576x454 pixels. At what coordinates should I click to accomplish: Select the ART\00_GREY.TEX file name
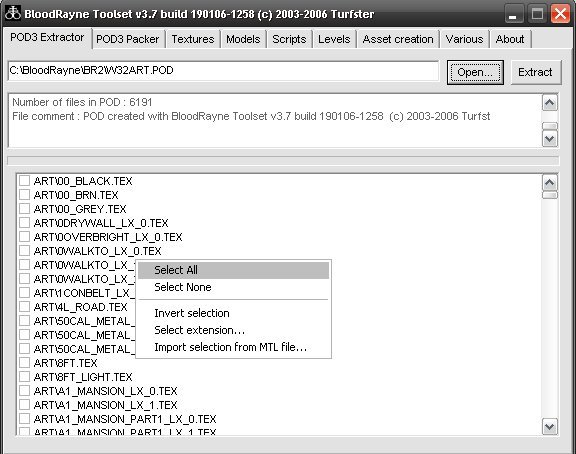(80, 209)
